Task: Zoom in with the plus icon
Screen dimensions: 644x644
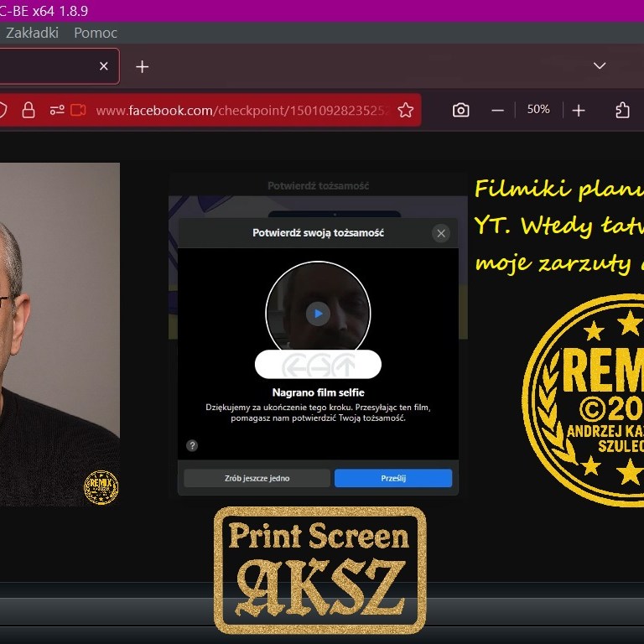Action: click(x=579, y=111)
